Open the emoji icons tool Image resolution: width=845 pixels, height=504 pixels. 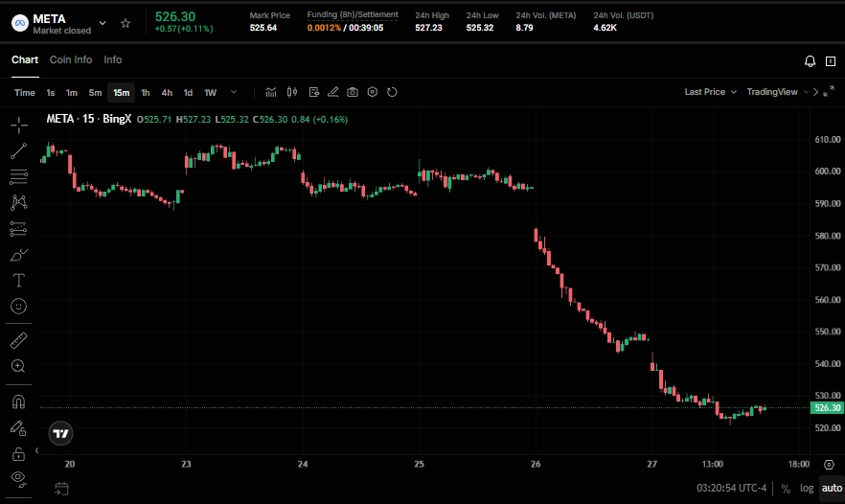point(18,306)
